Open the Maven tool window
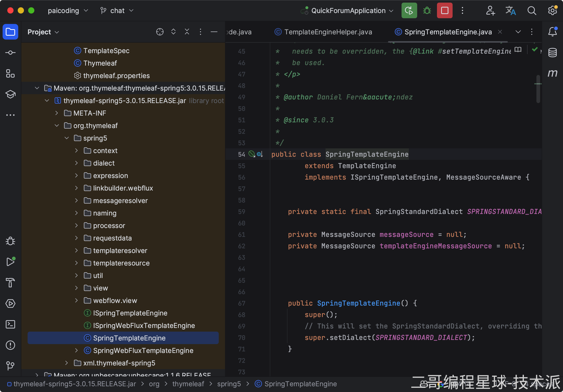This screenshot has height=392, width=563. pyautogui.click(x=552, y=73)
